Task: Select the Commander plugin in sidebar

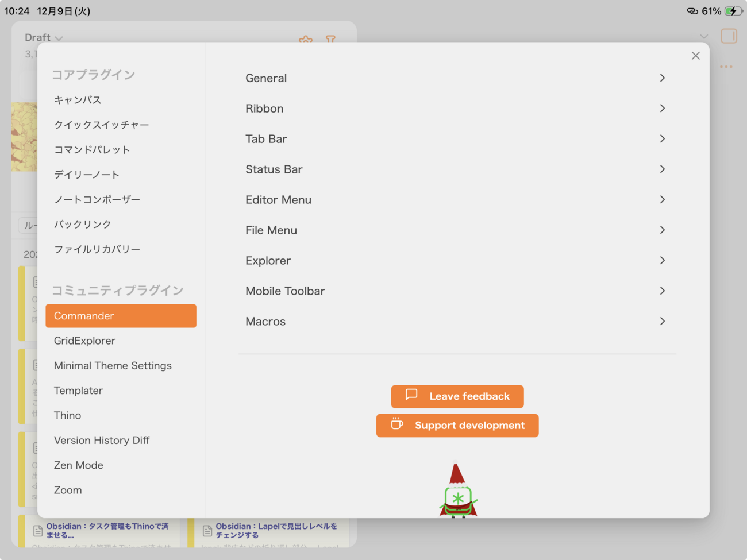Action: coord(121,316)
